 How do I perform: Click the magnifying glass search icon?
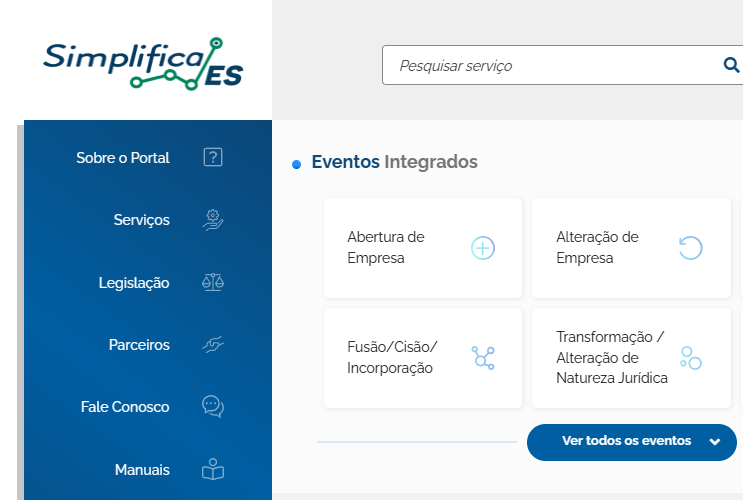[x=731, y=65]
